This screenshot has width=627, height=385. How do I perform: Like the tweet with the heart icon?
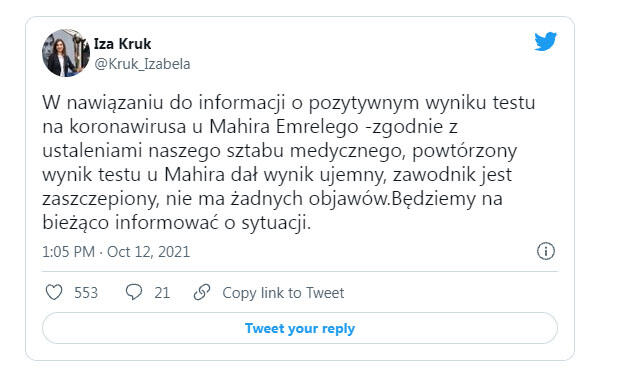tap(54, 292)
